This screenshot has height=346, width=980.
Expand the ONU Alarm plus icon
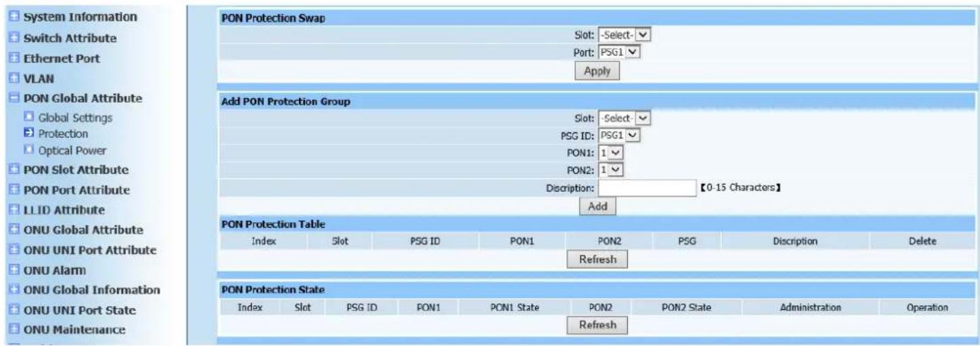[x=14, y=270]
